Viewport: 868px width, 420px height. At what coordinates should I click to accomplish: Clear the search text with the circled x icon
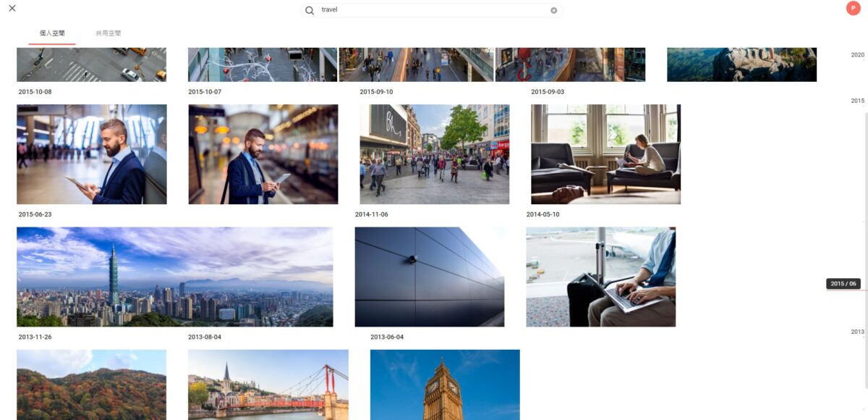[x=554, y=10]
